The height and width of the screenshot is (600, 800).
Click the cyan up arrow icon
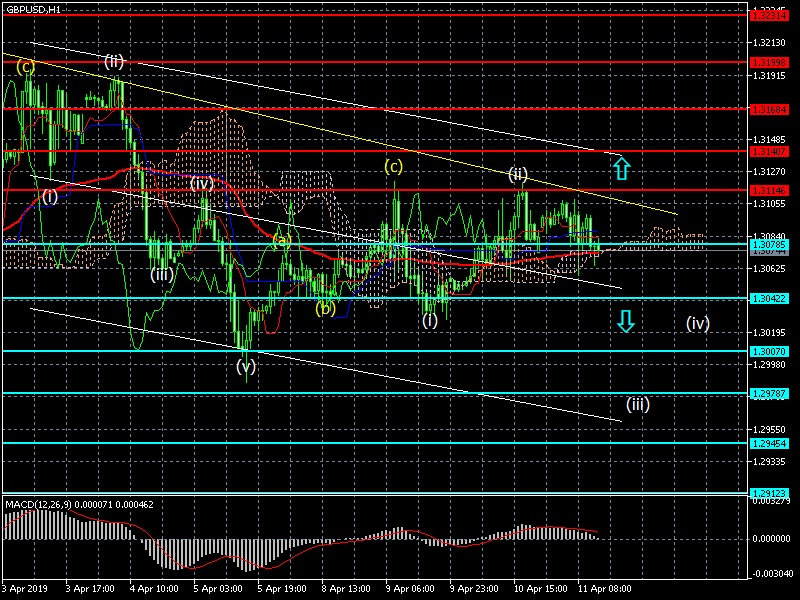(621, 167)
